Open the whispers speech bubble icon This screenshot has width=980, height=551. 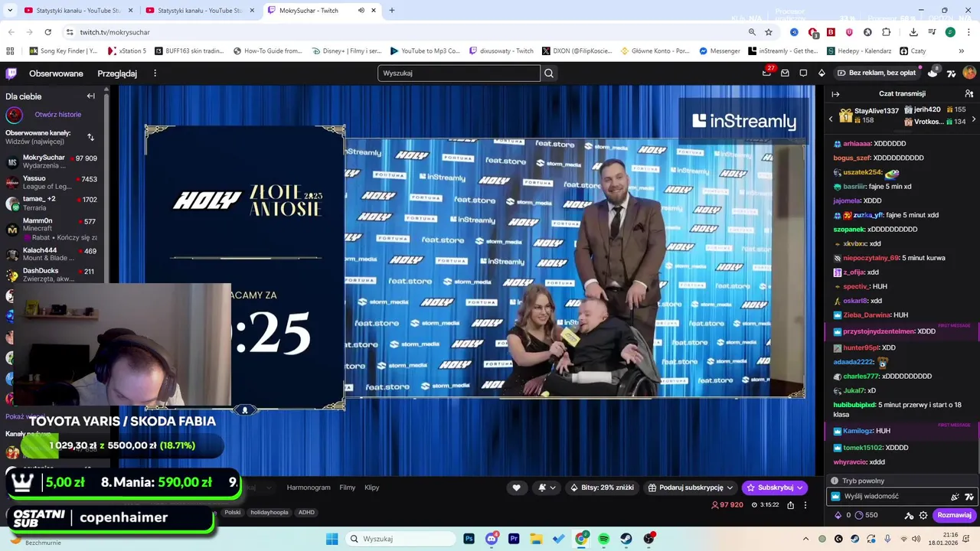(x=803, y=73)
